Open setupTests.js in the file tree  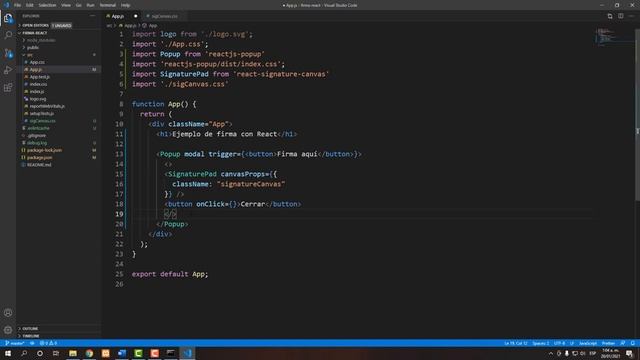(x=42, y=113)
